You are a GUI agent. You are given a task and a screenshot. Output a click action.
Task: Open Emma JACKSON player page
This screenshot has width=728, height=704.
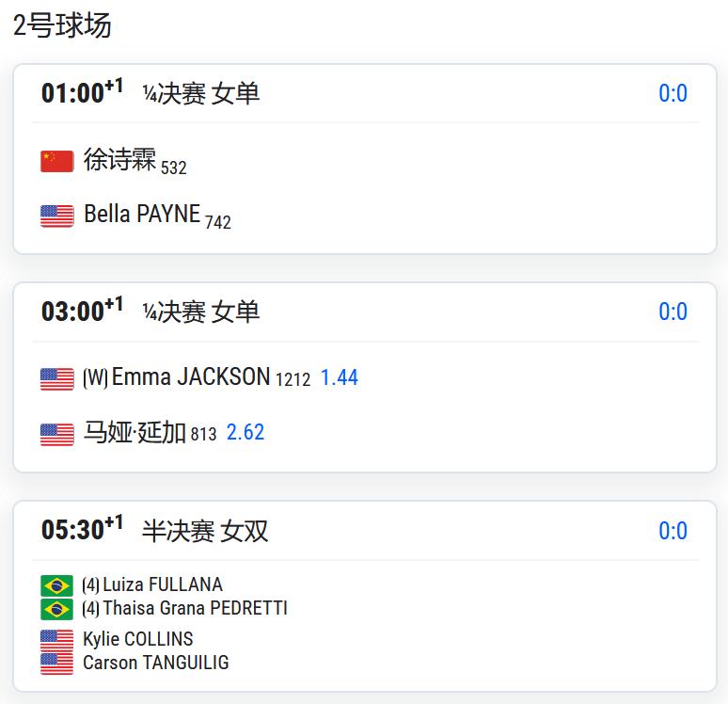[191, 376]
